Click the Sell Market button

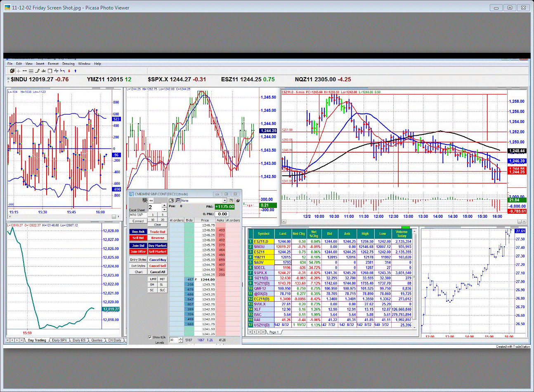(158, 251)
